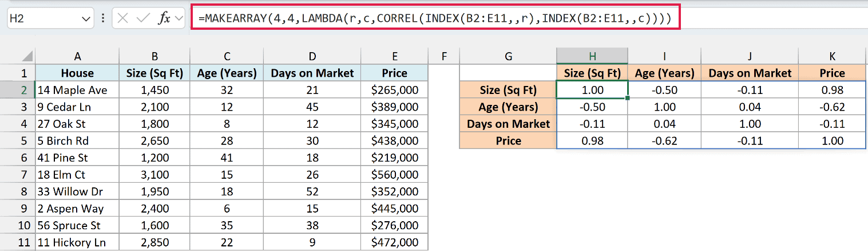The height and width of the screenshot is (251, 868).
Task: Open the Name Box dropdown arrow
Action: [x=86, y=19]
